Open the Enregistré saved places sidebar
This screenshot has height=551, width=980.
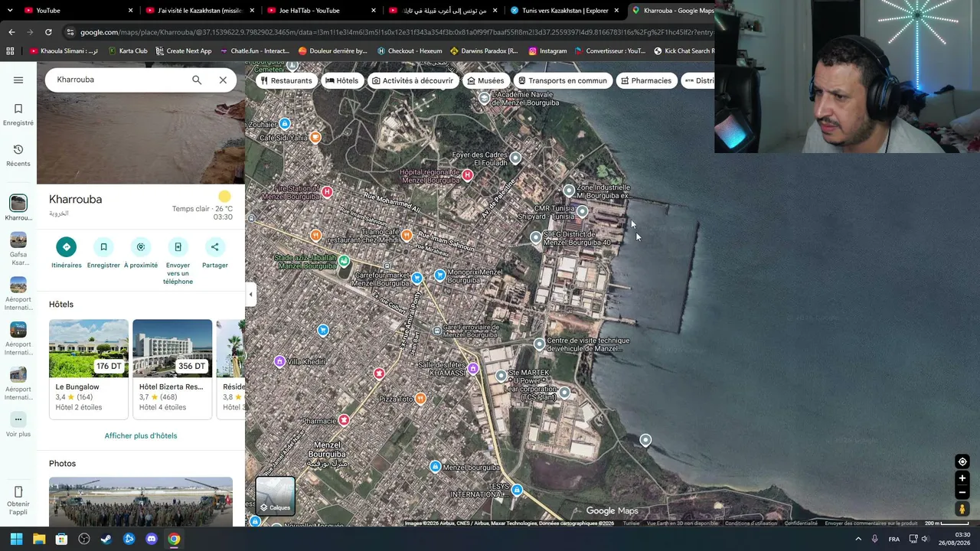click(18, 115)
